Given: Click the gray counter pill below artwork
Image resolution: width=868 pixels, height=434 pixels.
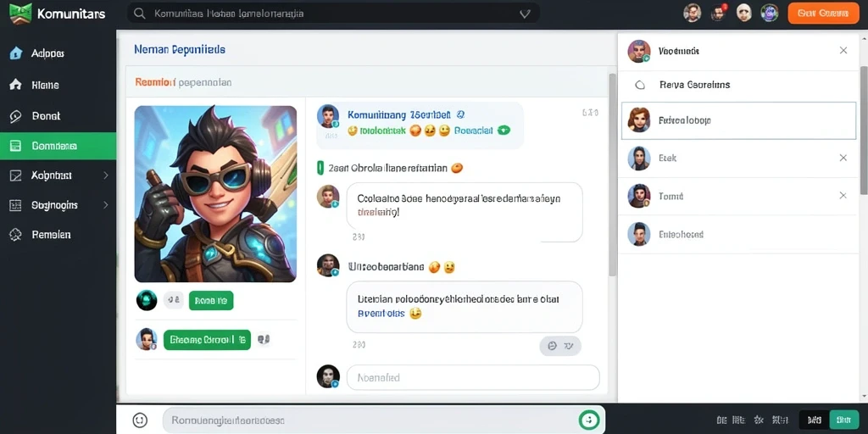Looking at the screenshot, I should point(174,300).
